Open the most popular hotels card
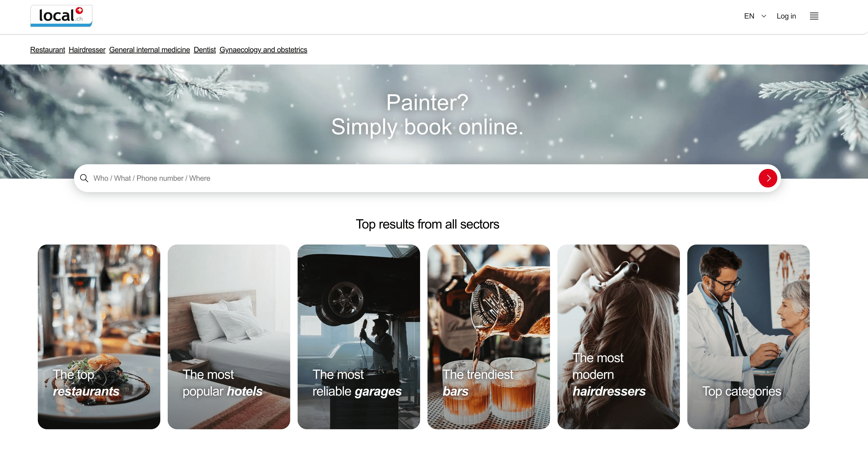 coord(229,336)
